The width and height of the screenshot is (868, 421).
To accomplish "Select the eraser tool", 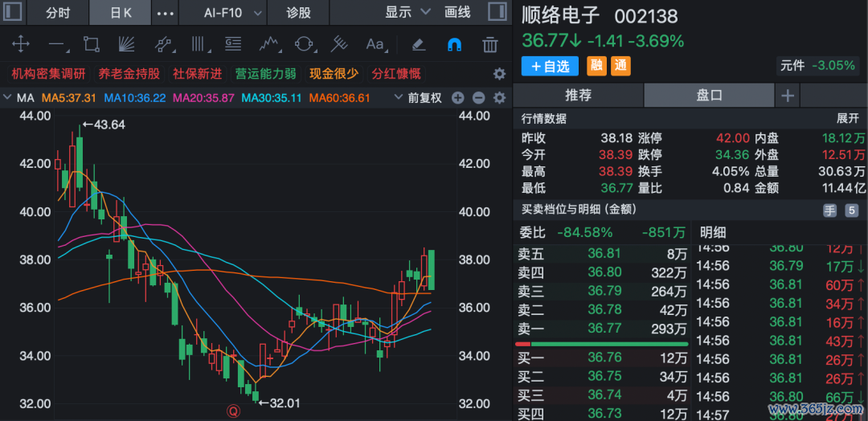I will point(419,44).
